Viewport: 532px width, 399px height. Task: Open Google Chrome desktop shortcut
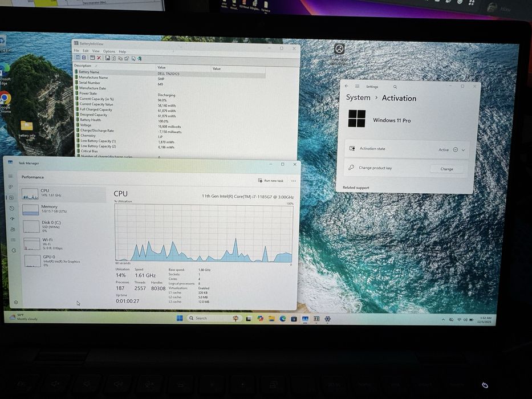coord(5,102)
